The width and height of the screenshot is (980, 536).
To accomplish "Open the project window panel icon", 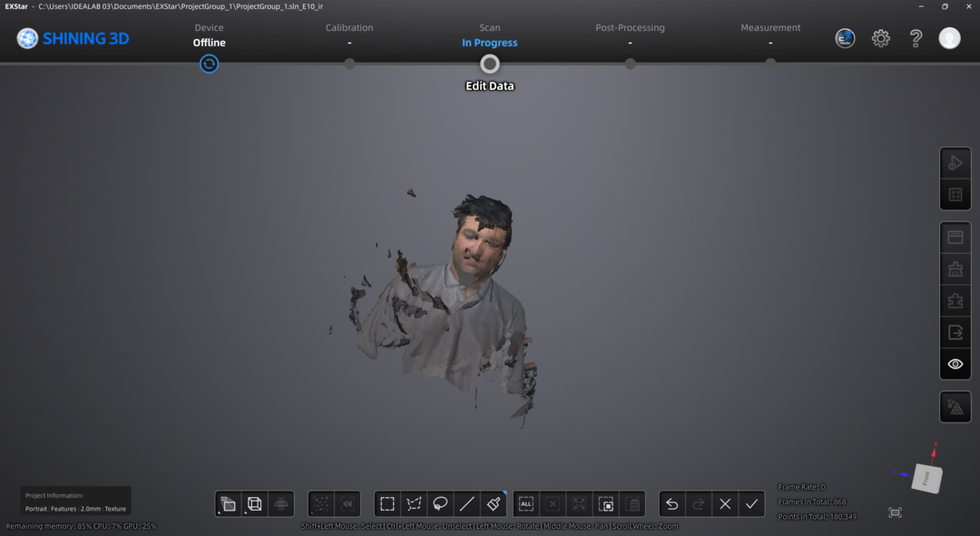I will [x=955, y=238].
